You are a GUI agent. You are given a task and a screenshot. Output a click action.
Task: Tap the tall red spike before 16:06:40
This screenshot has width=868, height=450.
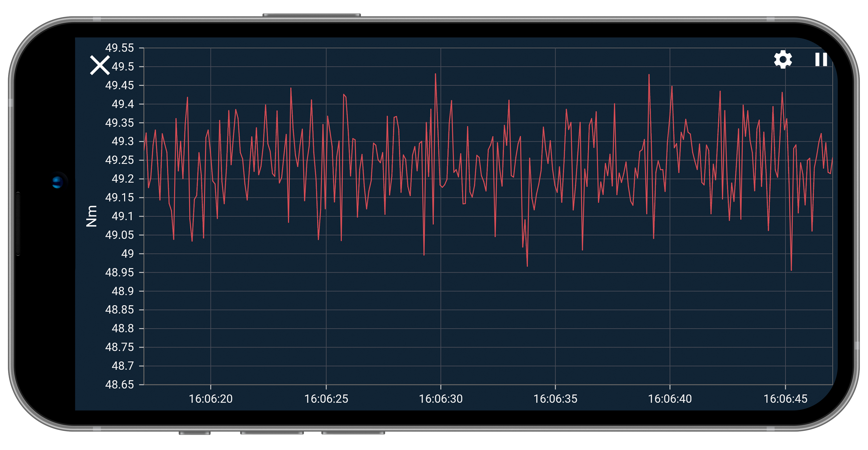point(649,75)
